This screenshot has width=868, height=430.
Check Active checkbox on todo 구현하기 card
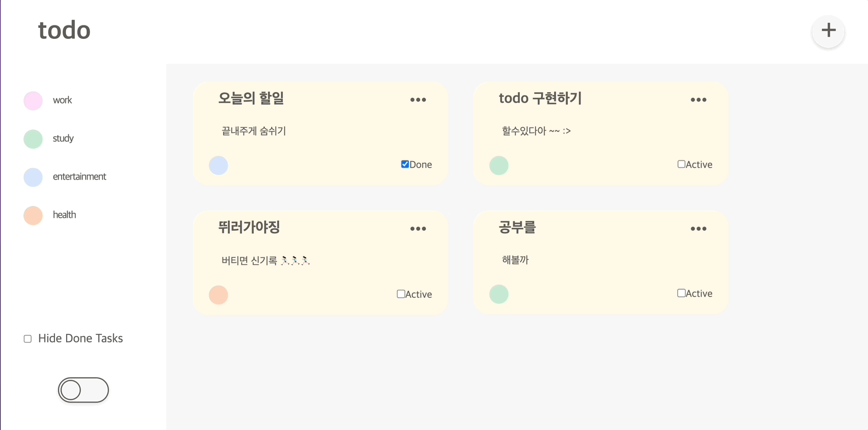pyautogui.click(x=681, y=164)
